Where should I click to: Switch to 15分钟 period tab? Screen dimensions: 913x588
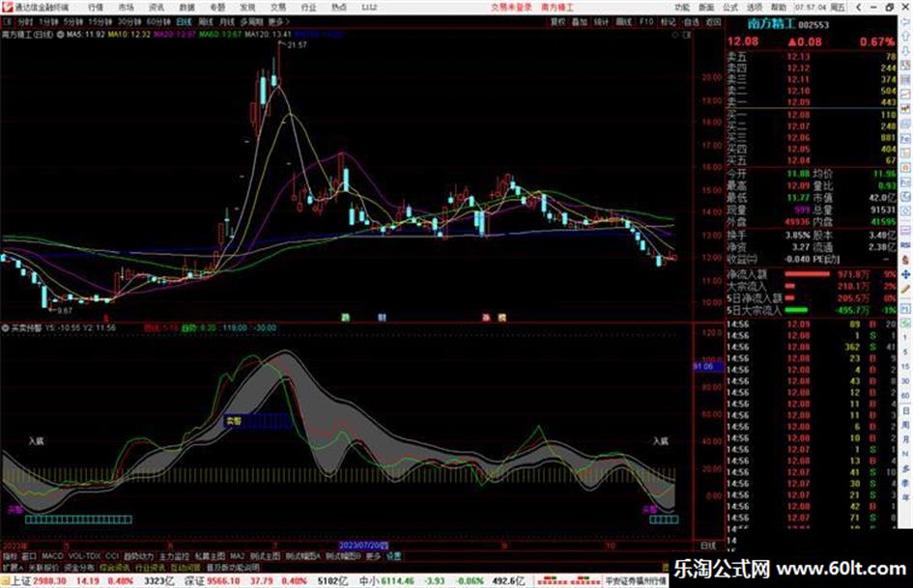(100, 21)
